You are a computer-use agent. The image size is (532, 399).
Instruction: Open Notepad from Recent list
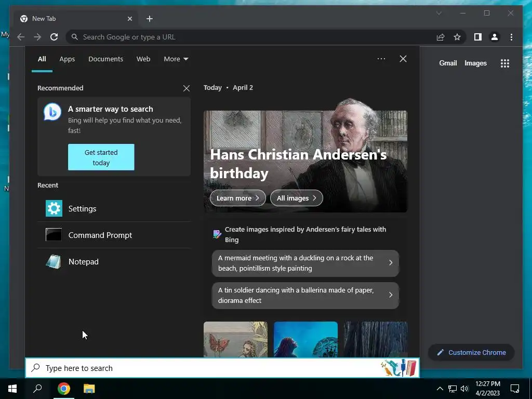pos(114,262)
